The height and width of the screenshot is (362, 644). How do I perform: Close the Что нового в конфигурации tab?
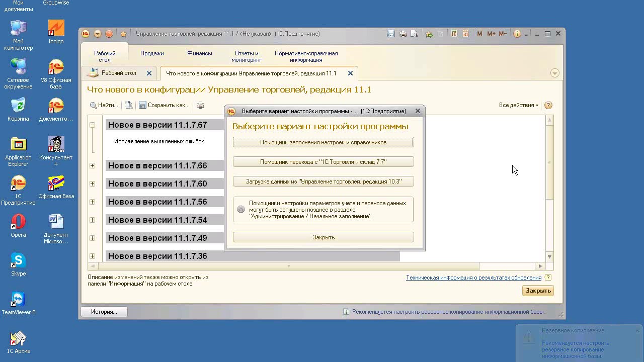pos(350,73)
